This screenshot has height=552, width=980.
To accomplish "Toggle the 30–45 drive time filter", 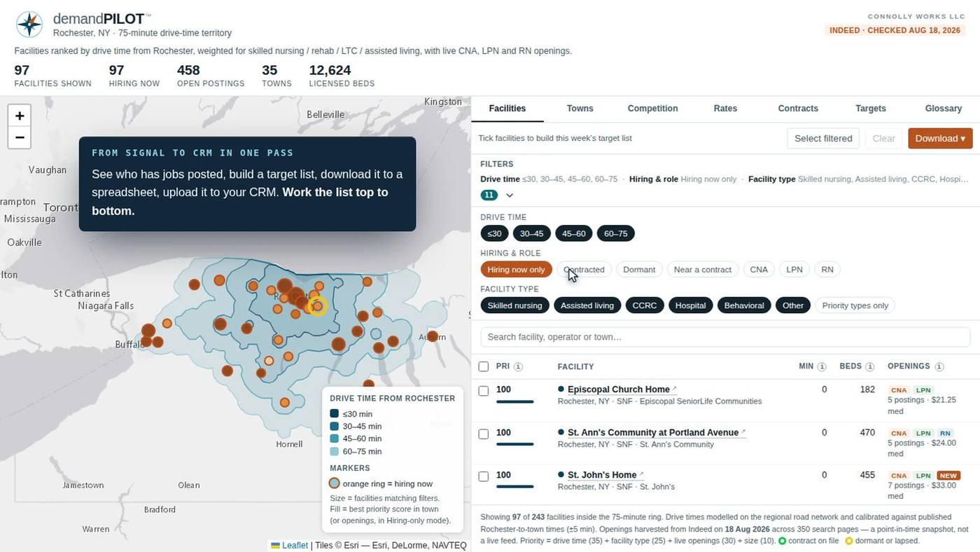I will [531, 233].
